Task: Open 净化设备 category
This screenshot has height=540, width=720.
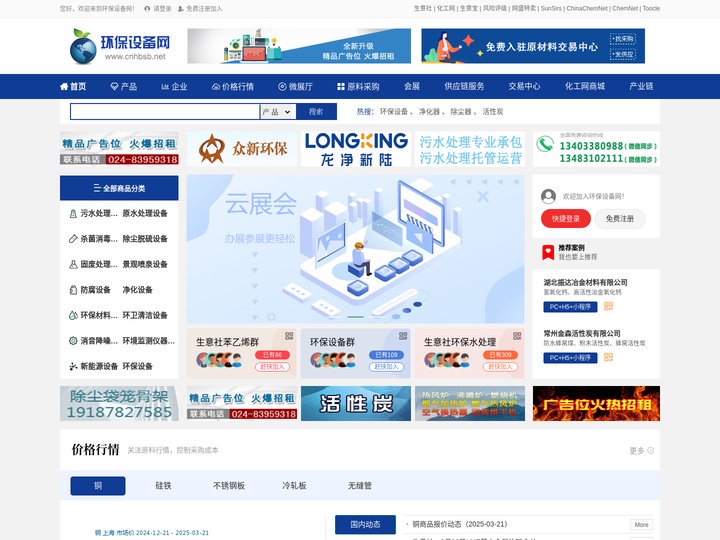Action: pyautogui.click(x=137, y=290)
